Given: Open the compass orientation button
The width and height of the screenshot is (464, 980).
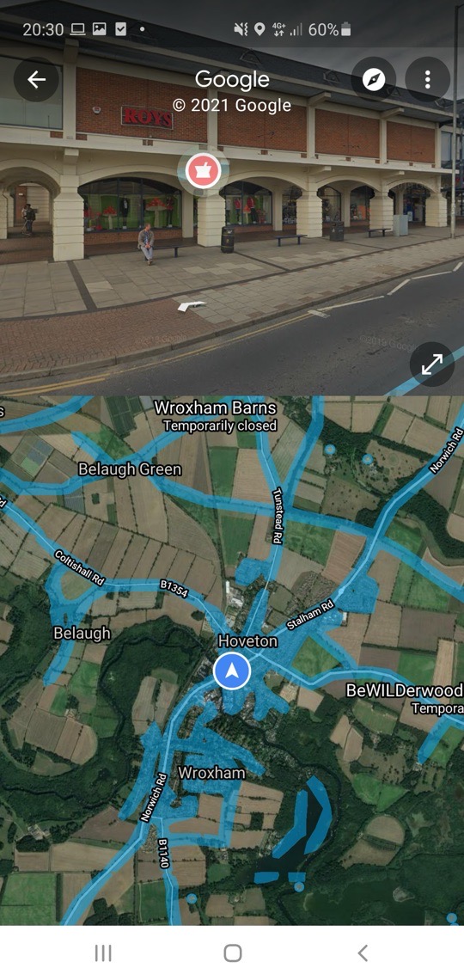Looking at the screenshot, I should click(374, 79).
